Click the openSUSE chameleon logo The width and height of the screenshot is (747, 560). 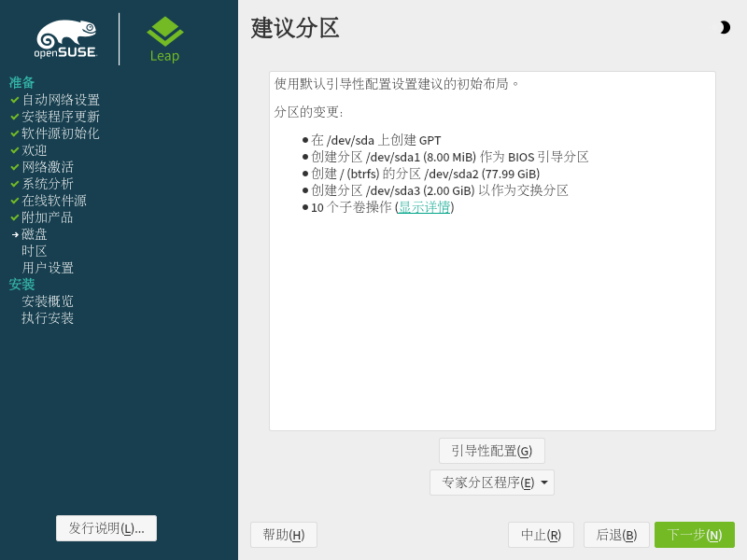(66, 39)
